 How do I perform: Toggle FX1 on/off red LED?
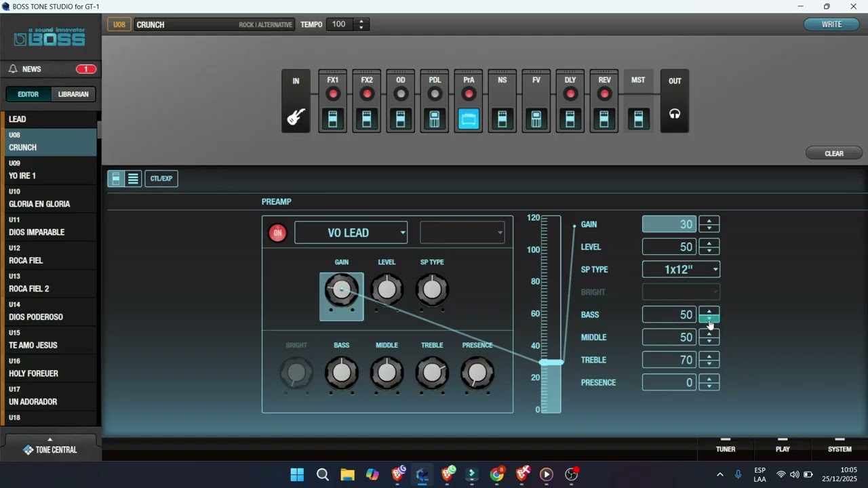pyautogui.click(x=332, y=94)
